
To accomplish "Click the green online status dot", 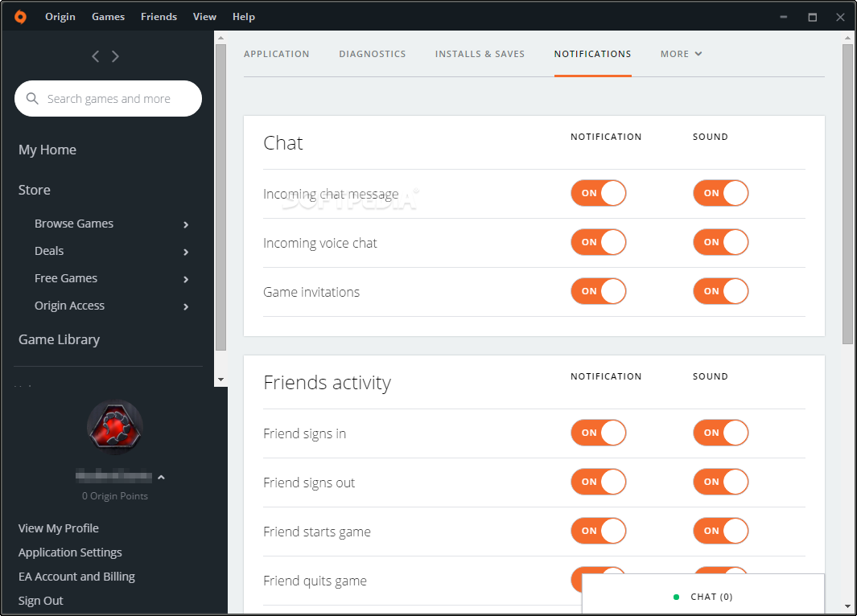I will (x=676, y=597).
